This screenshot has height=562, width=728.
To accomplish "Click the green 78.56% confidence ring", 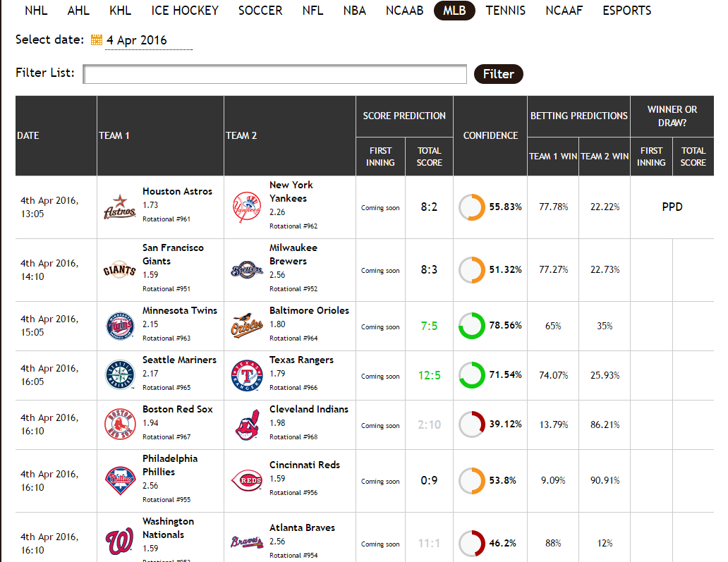I will coord(472,326).
